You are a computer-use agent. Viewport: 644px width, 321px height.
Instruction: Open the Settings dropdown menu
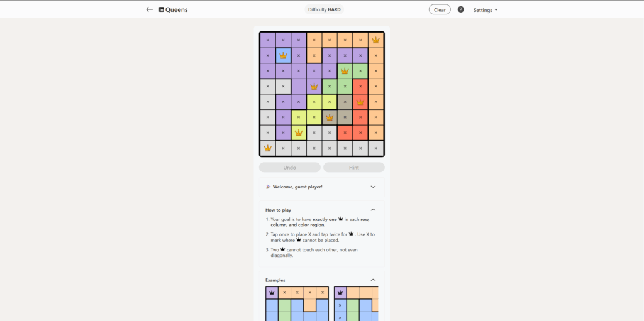click(x=485, y=10)
